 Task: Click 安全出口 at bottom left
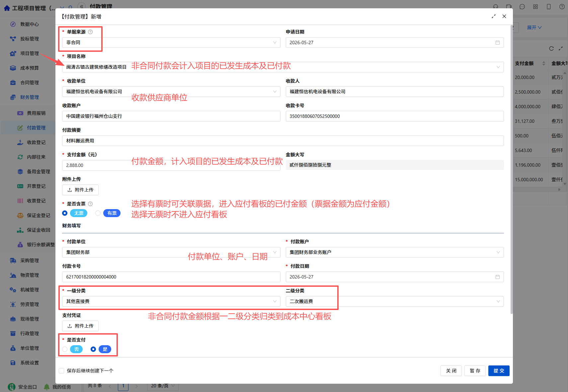click(23, 387)
